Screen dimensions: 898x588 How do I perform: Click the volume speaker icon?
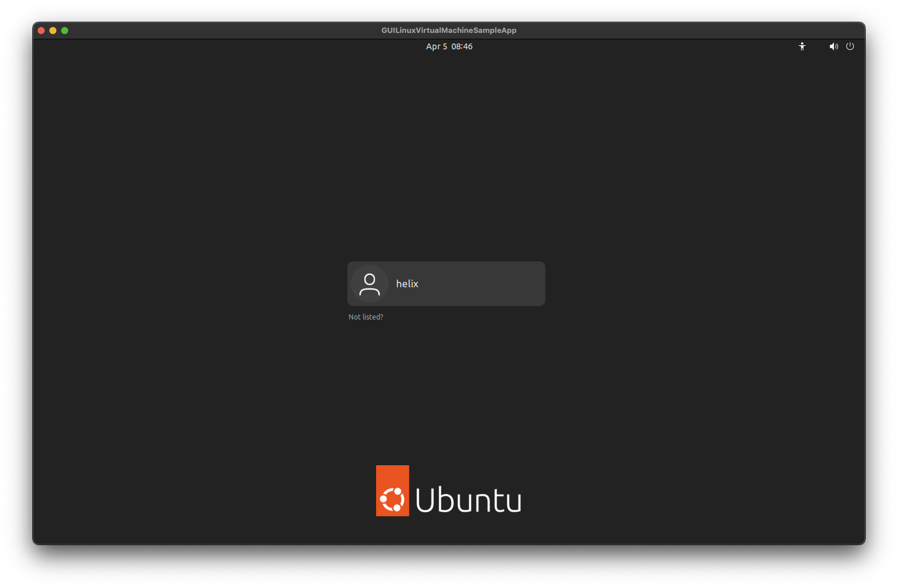(x=833, y=46)
